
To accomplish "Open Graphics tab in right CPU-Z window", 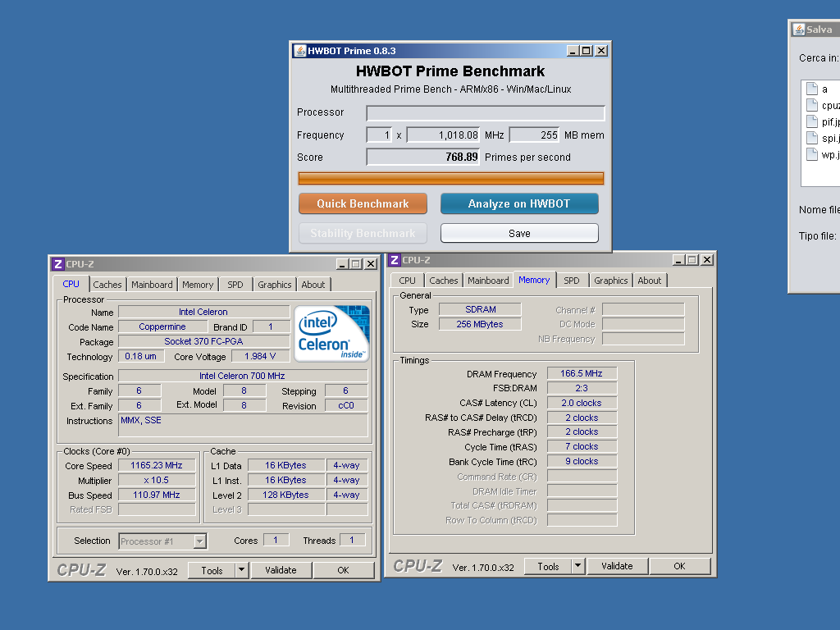I will 610,281.
